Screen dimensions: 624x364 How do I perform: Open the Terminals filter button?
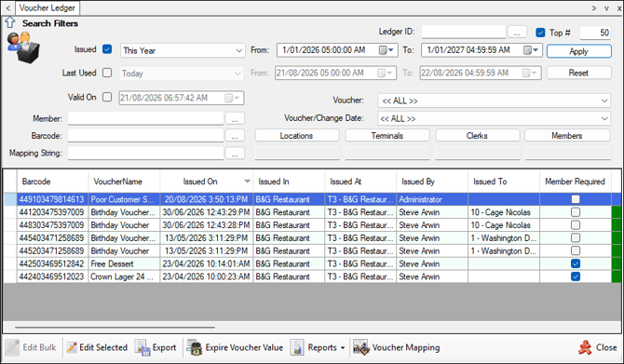387,136
